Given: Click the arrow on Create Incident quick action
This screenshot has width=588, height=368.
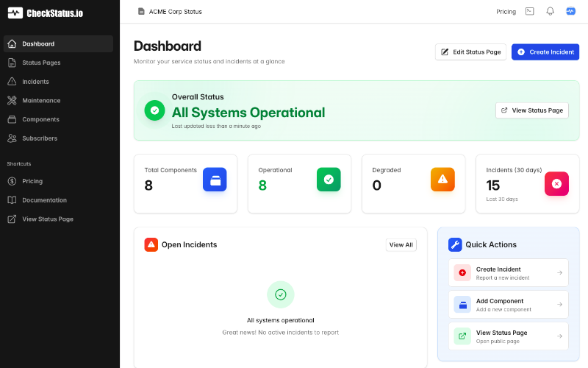Looking at the screenshot, I should [x=559, y=272].
